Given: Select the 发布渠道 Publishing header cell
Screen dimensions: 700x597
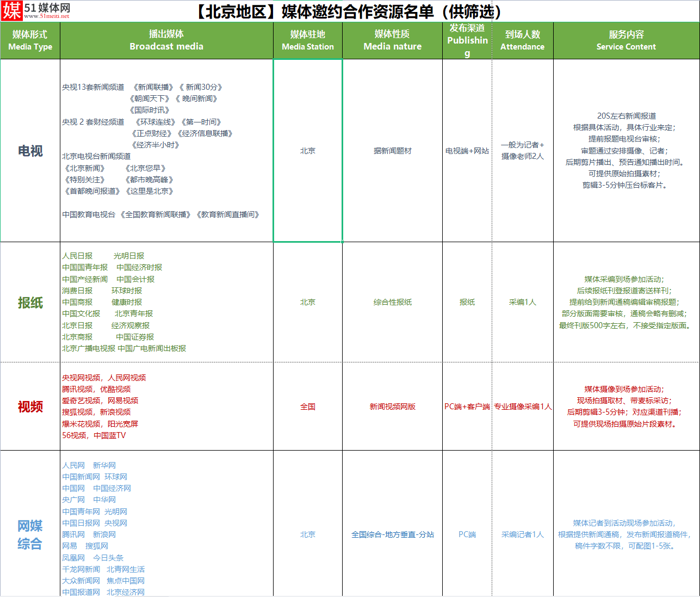Looking at the screenshot, I should (467, 40).
